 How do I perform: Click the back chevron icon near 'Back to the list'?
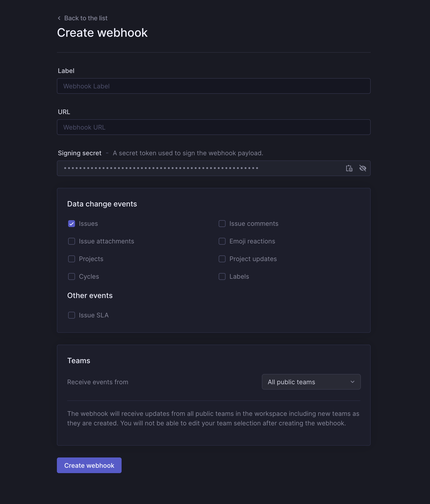59,18
